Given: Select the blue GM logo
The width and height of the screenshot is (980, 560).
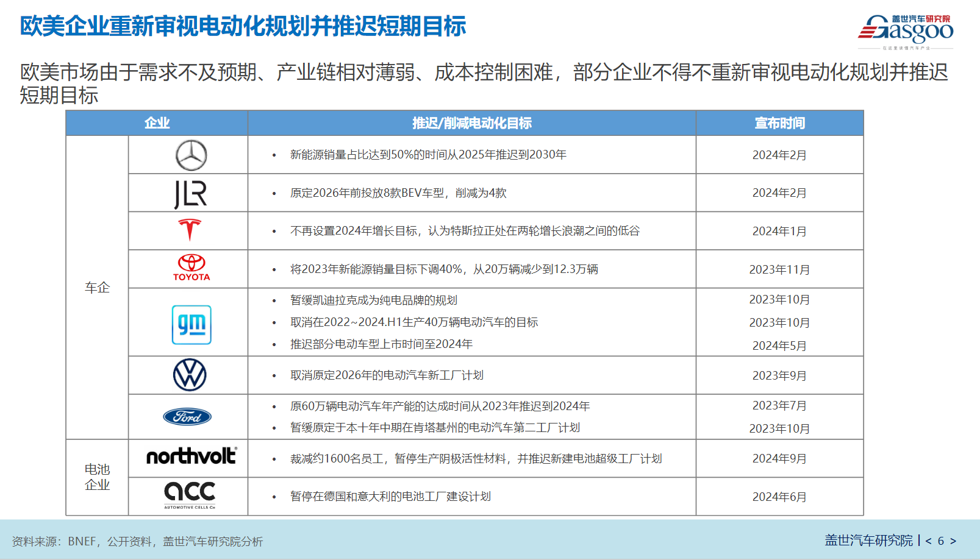Looking at the screenshot, I should pos(191,325).
